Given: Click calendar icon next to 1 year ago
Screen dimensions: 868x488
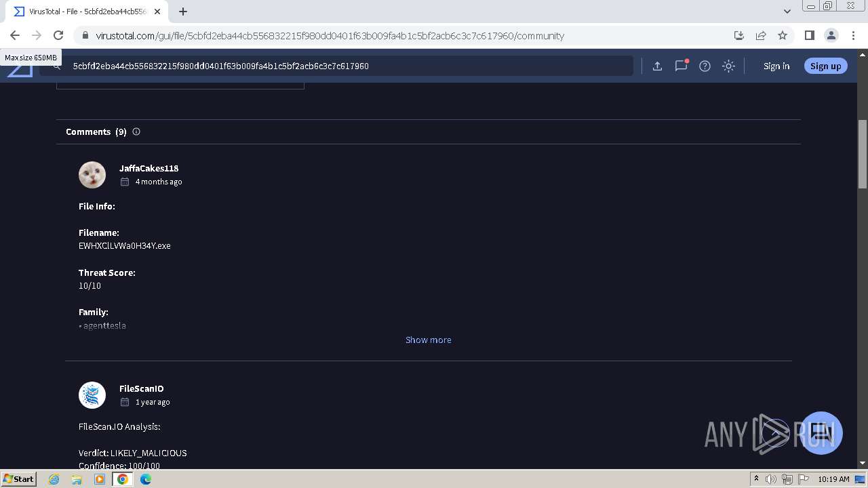Looking at the screenshot, I should pos(125,402).
